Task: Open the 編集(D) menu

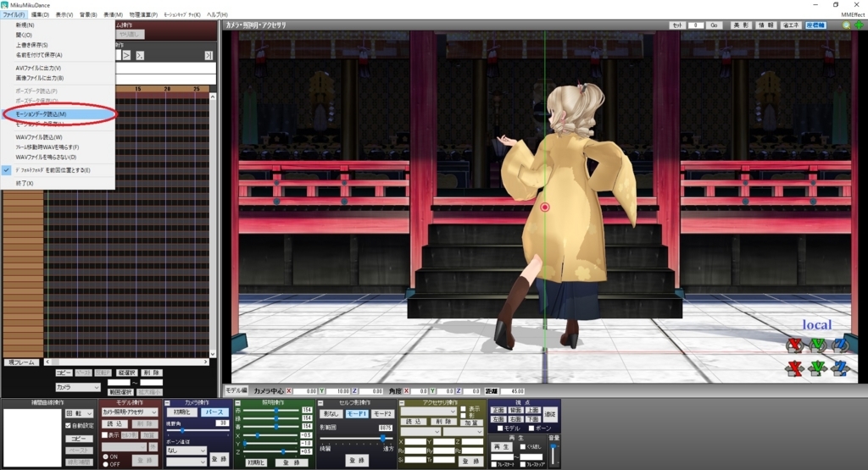Action: pyautogui.click(x=40, y=14)
